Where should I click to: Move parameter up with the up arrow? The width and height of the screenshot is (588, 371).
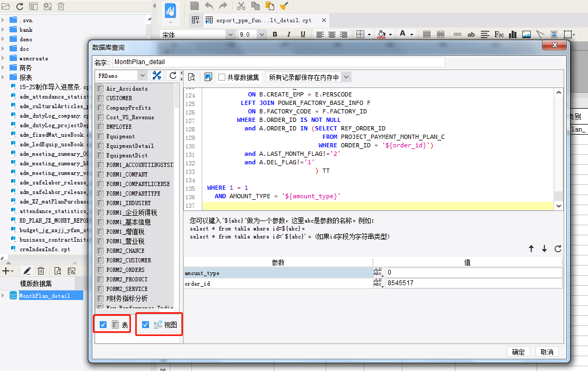pyautogui.click(x=531, y=249)
